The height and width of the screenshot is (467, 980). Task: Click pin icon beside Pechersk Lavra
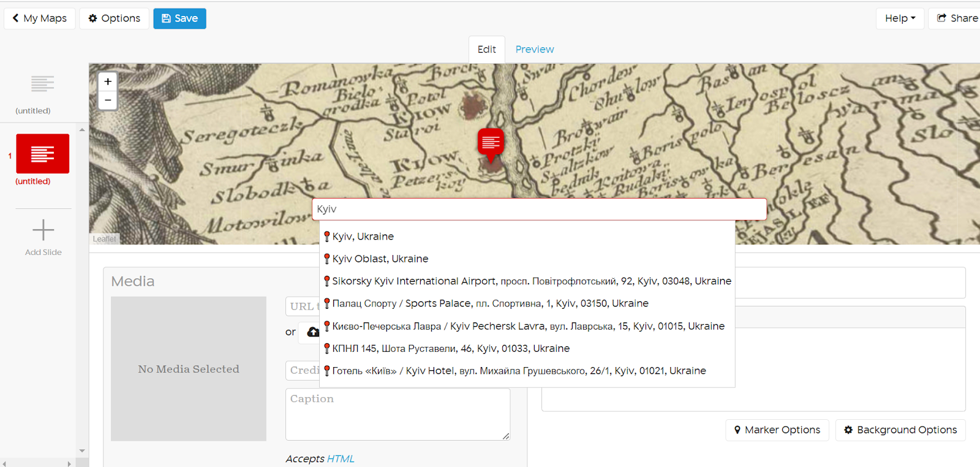click(x=327, y=326)
